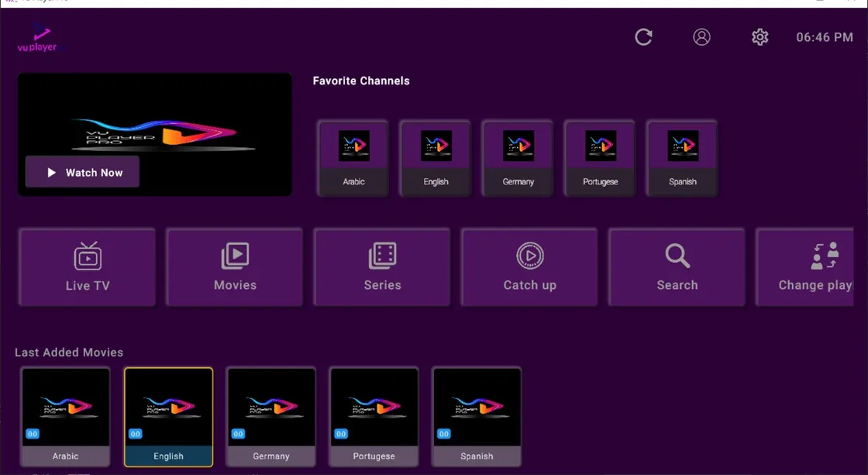
Task: Select Spanish favorite channel
Action: [x=682, y=158]
